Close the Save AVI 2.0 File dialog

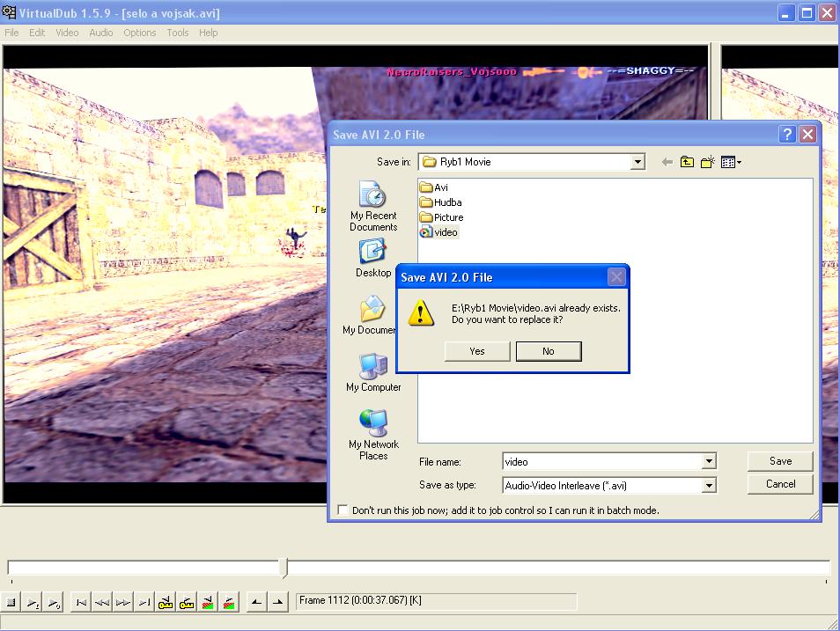pos(807,134)
